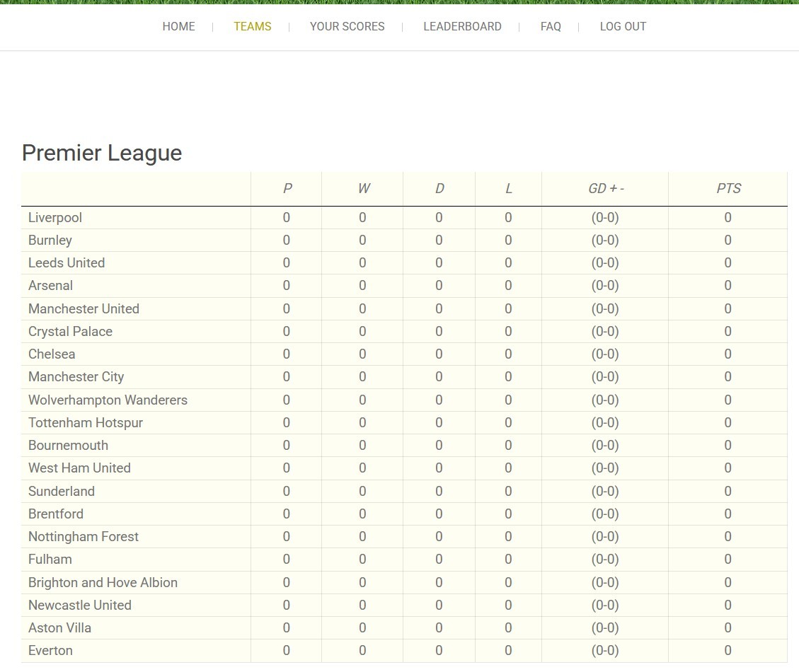The image size is (799, 672).
Task: Click the W column header
Action: [363, 188]
